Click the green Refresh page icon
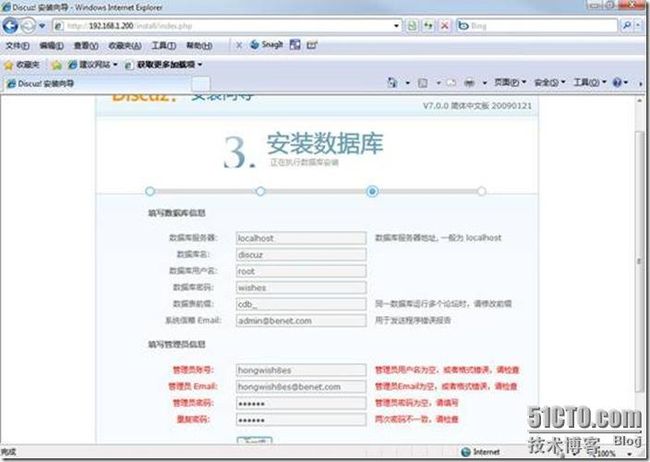This screenshot has height=462, width=650. [x=428, y=26]
